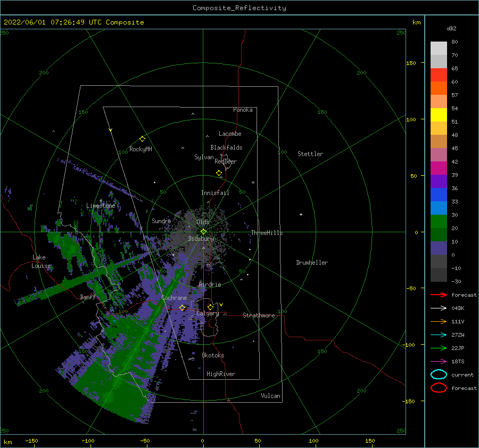Screen dimensions: 479x448
Task: Click the Composite_Reflectivity title
Action: [240, 8]
